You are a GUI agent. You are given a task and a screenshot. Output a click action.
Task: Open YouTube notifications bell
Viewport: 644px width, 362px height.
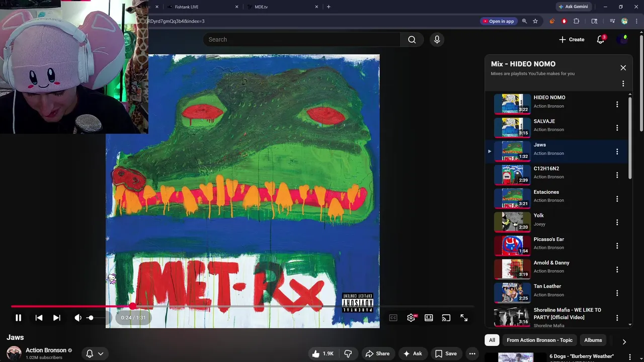[x=600, y=39]
